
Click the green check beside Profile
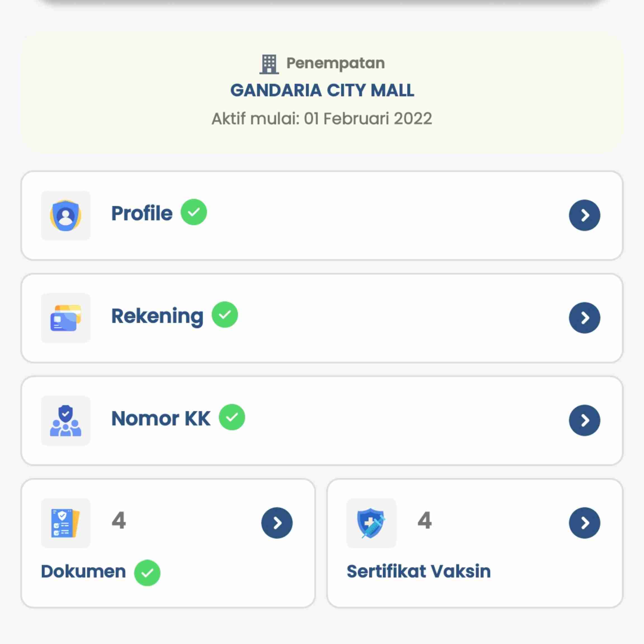pyautogui.click(x=194, y=212)
